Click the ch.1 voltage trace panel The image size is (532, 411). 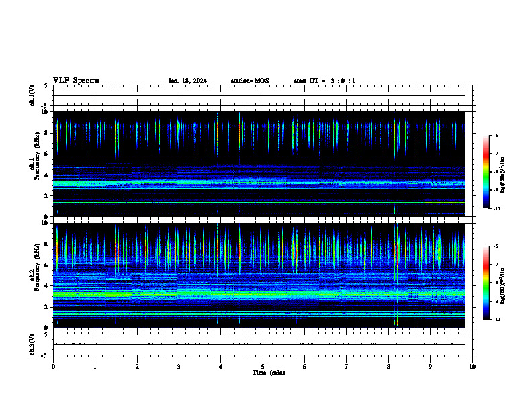[263, 95]
